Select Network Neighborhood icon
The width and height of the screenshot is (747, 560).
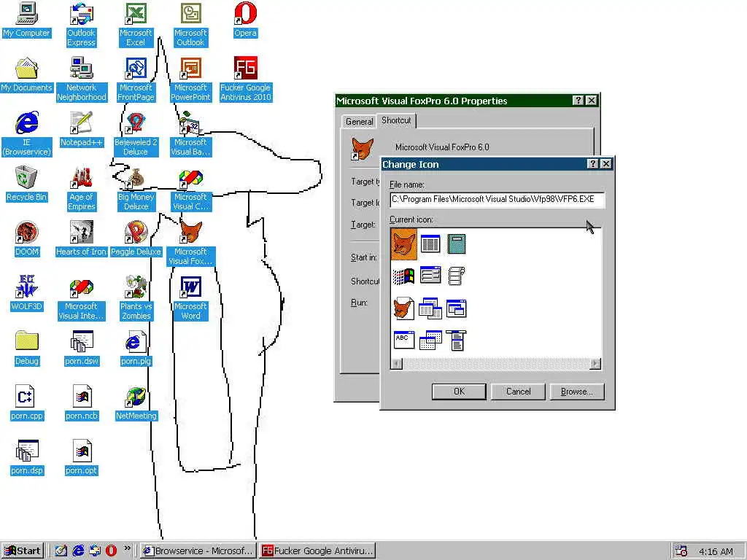(x=82, y=79)
